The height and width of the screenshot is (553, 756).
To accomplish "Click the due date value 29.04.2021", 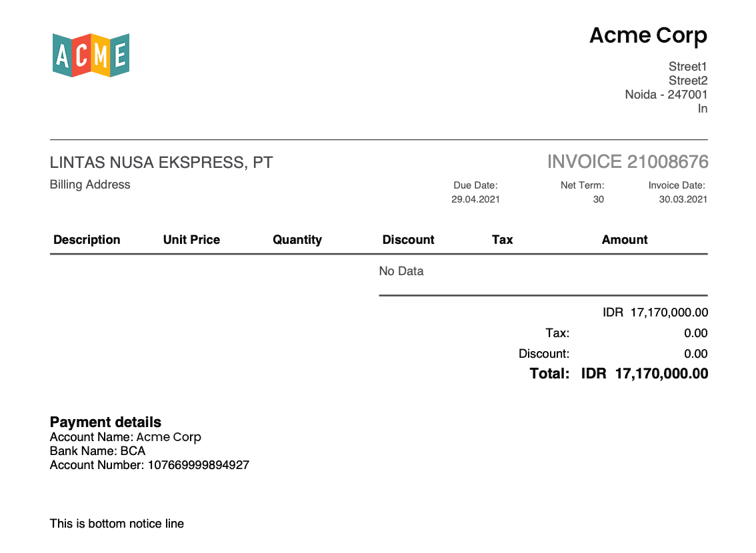I will (475, 199).
